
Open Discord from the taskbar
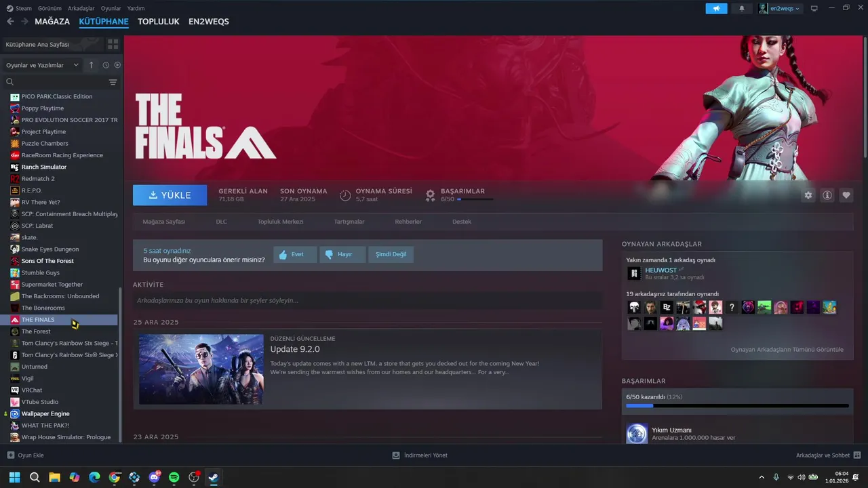(x=154, y=477)
